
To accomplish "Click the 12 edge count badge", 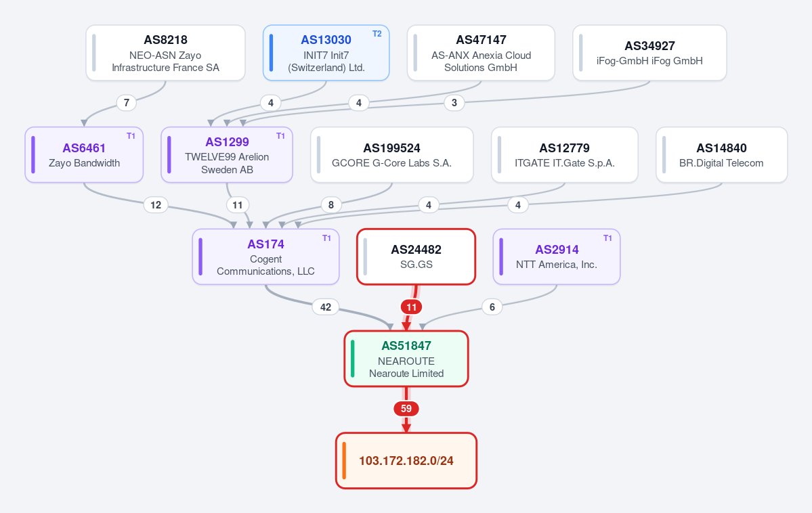I will (x=155, y=205).
